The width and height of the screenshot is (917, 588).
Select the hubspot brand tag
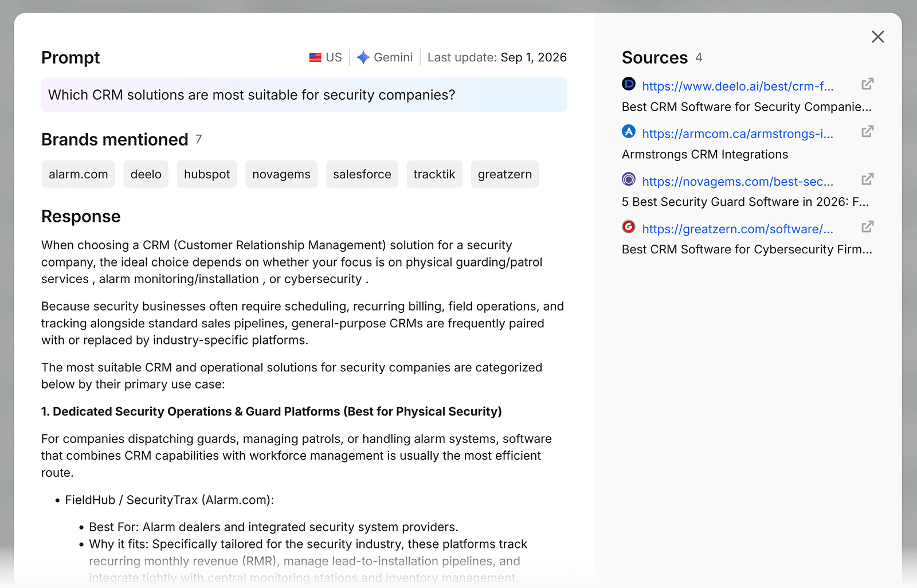207,174
